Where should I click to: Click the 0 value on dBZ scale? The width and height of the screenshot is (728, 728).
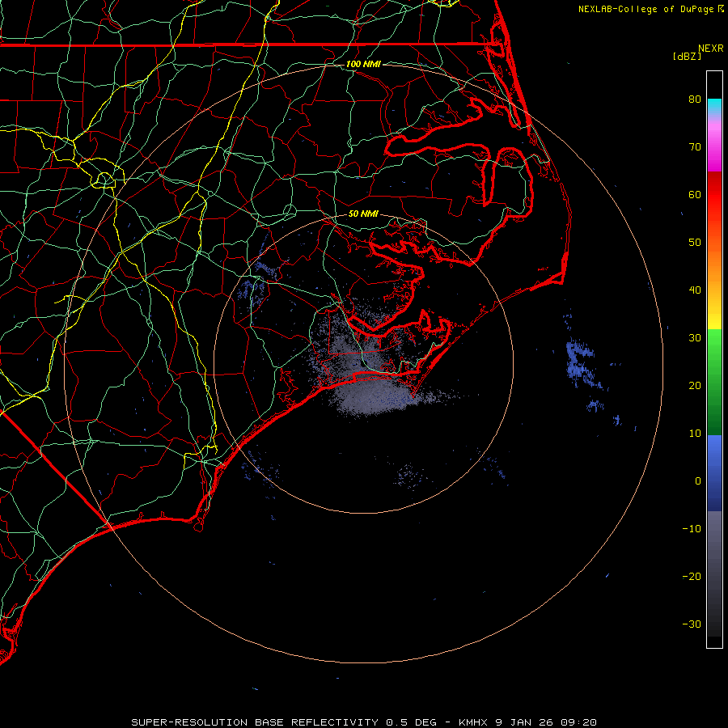click(698, 481)
